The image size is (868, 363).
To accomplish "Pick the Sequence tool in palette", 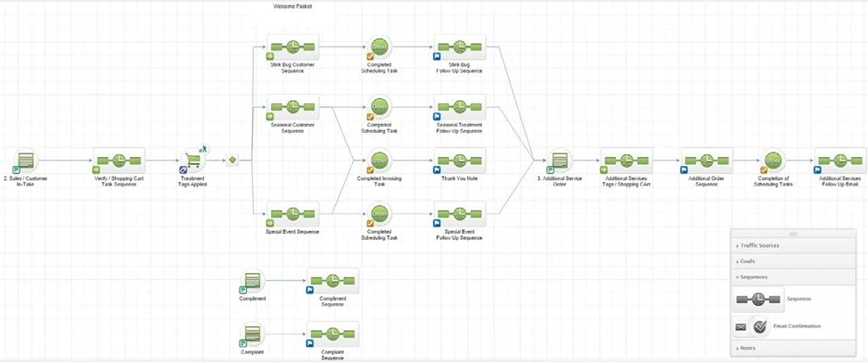I will pos(758,300).
